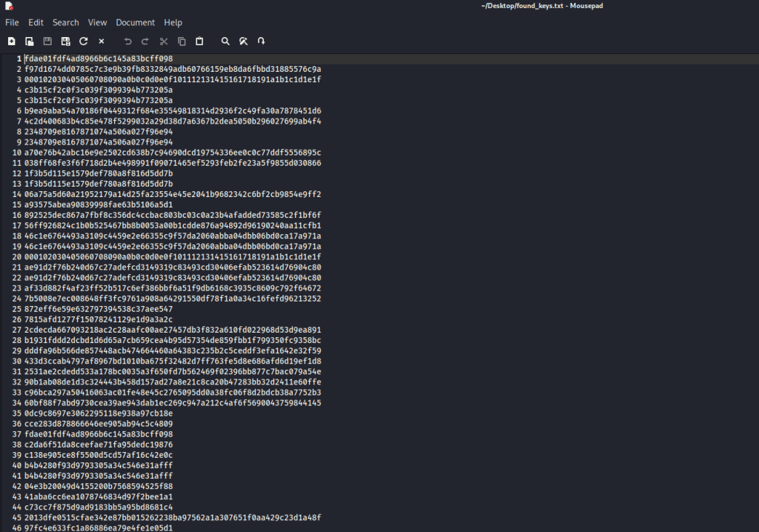Viewport: 759px width, 532px height.
Task: Open the Edit menu
Action: (x=36, y=23)
